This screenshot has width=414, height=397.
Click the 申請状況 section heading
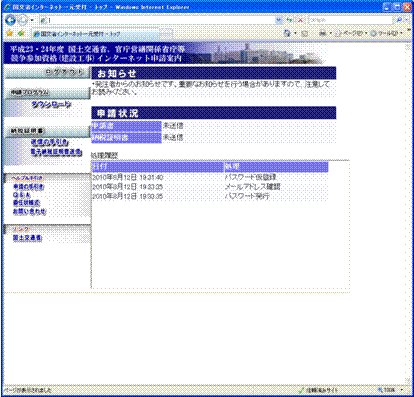click(x=214, y=113)
